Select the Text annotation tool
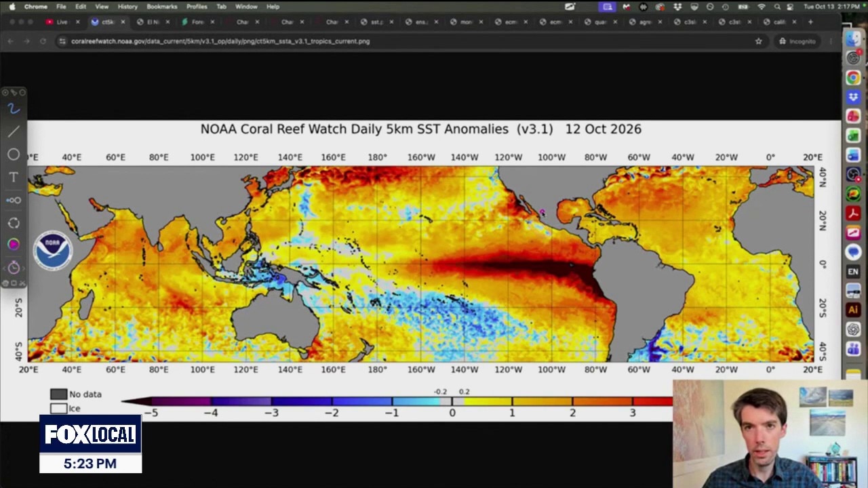 coord(14,177)
